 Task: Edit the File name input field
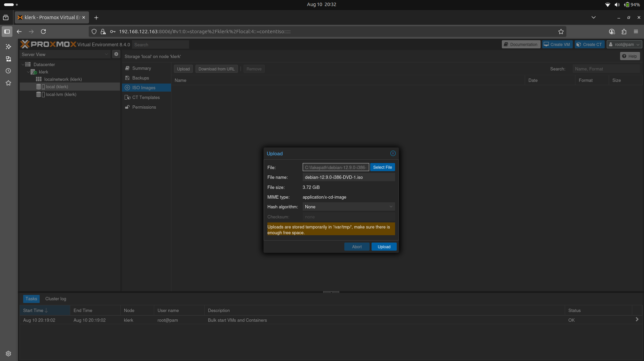click(x=348, y=177)
